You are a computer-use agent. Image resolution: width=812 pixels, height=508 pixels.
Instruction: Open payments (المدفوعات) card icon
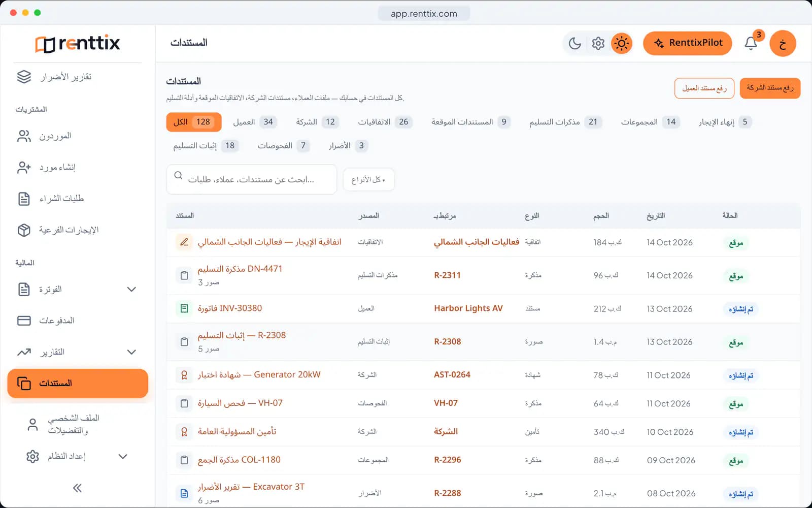tap(24, 321)
